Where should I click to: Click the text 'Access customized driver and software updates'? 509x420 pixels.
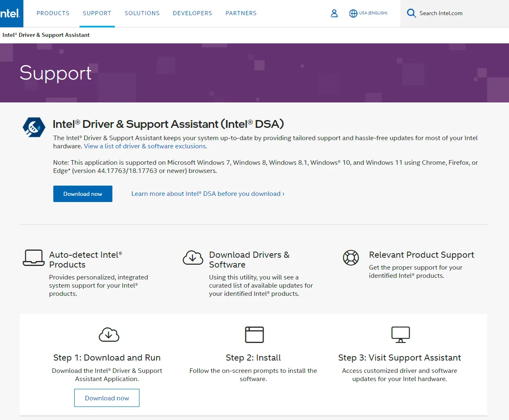(399, 375)
